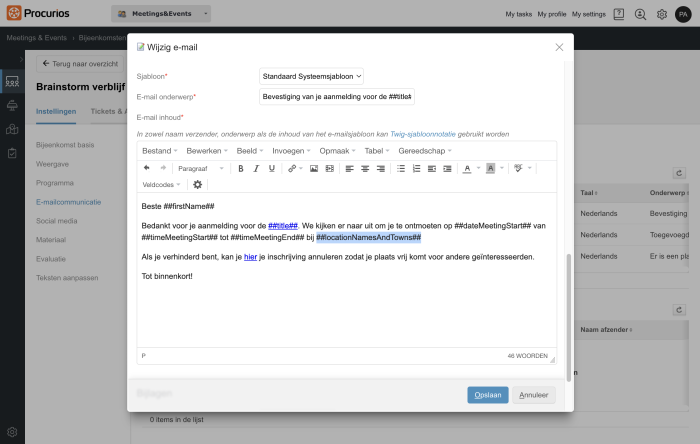Expand the left sidebar chevron
Image resolution: width=700 pixels, height=444 pixels.
point(21,59)
